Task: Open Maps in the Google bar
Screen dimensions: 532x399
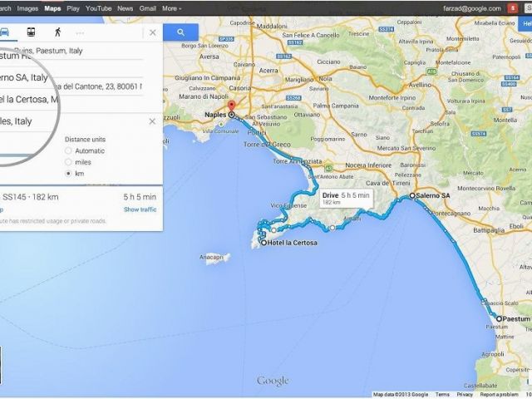Action: pyautogui.click(x=52, y=8)
